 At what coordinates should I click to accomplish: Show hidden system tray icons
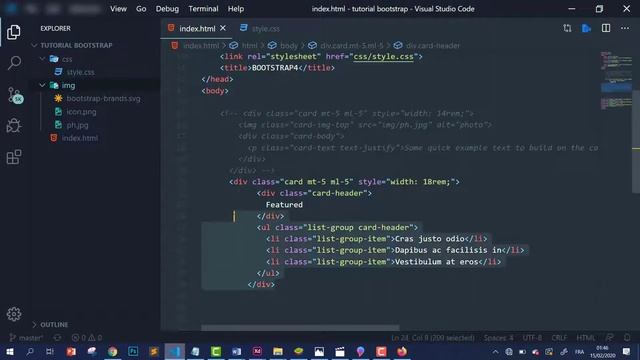[495, 351]
